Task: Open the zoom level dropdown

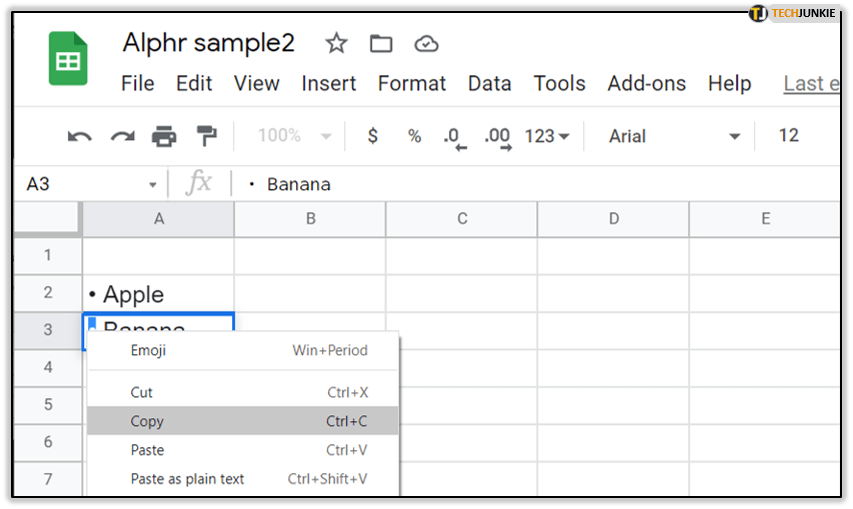Action: [x=295, y=136]
